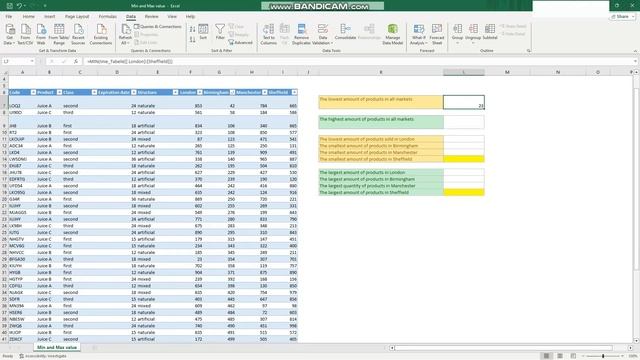Image resolution: width=640 pixels, height=360 pixels.
Task: Open the Structure column filter dropdown
Action: 175,92
